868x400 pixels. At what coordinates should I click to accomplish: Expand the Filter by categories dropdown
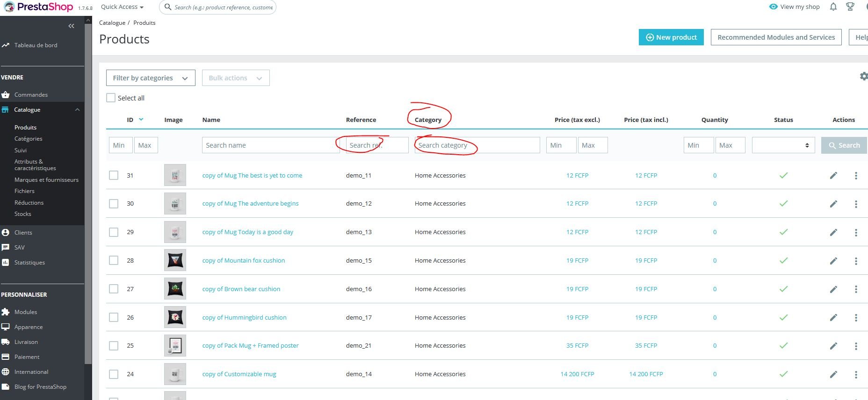[151, 78]
